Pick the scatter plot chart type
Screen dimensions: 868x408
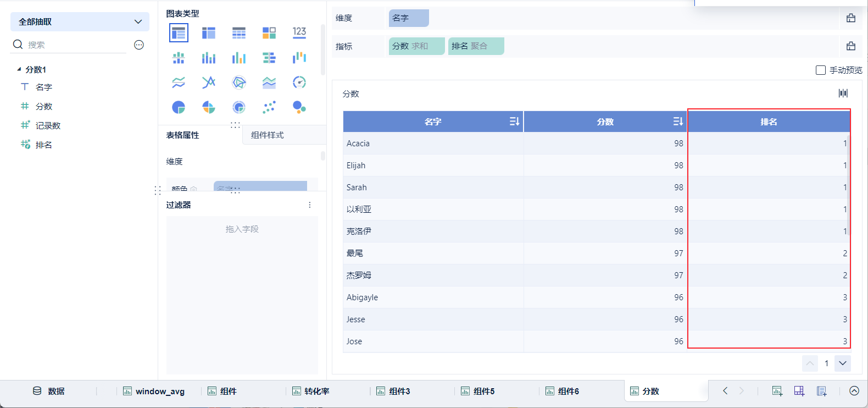(x=269, y=107)
